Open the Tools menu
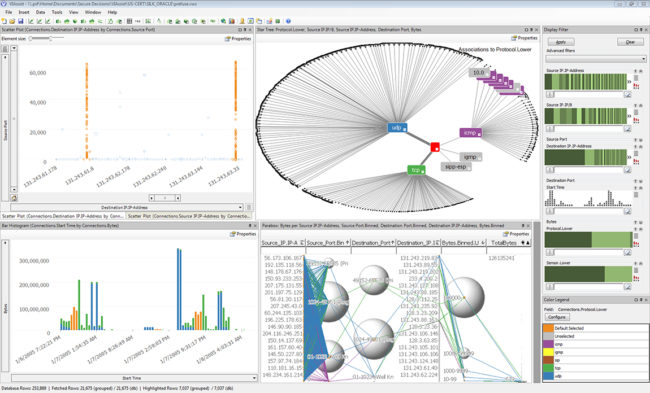This screenshot has width=650, height=393. (57, 12)
